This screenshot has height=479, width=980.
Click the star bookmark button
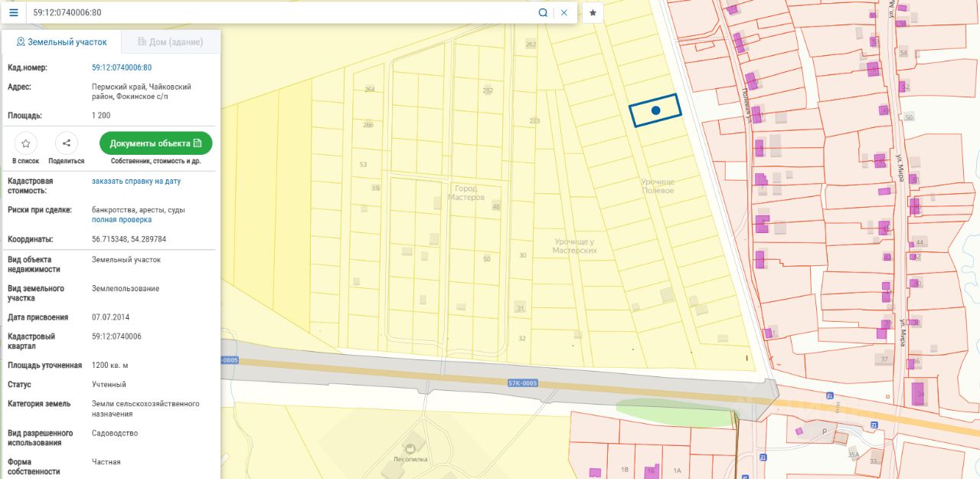point(593,13)
